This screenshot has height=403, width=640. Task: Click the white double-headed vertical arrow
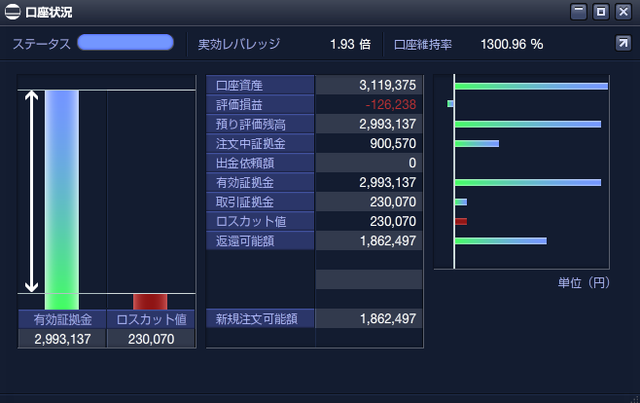pyautogui.click(x=31, y=191)
